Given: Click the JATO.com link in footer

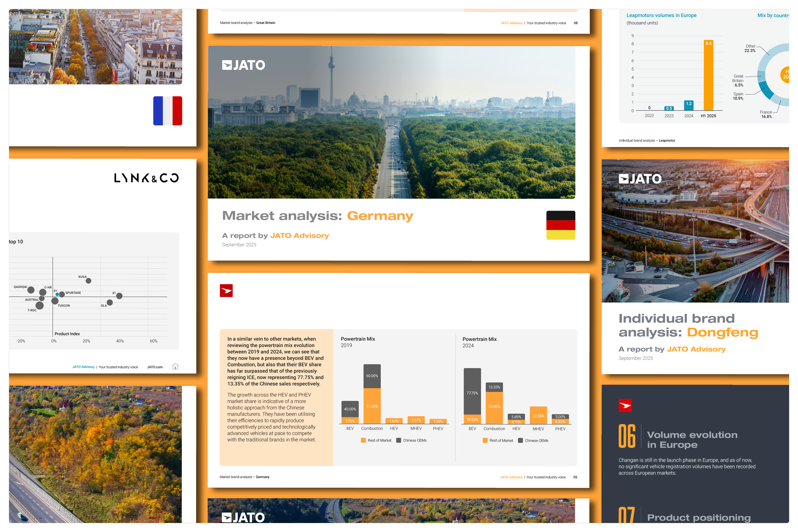Looking at the screenshot, I should click(x=155, y=367).
